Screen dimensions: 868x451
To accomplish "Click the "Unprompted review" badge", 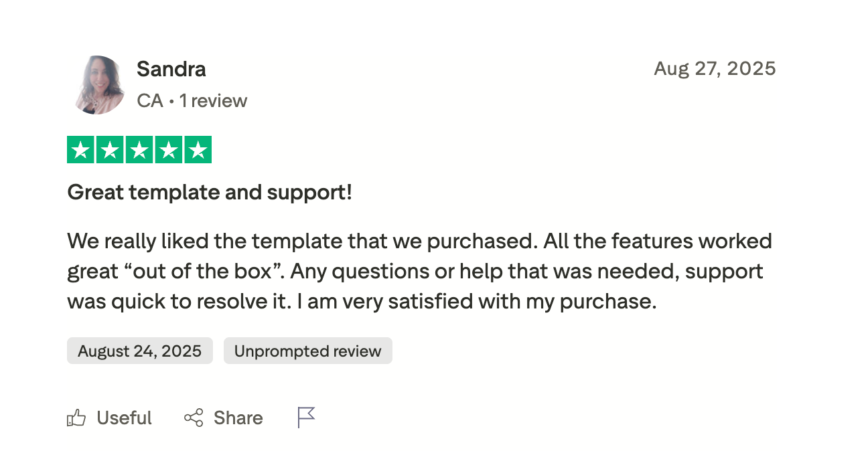I will click(x=307, y=351).
